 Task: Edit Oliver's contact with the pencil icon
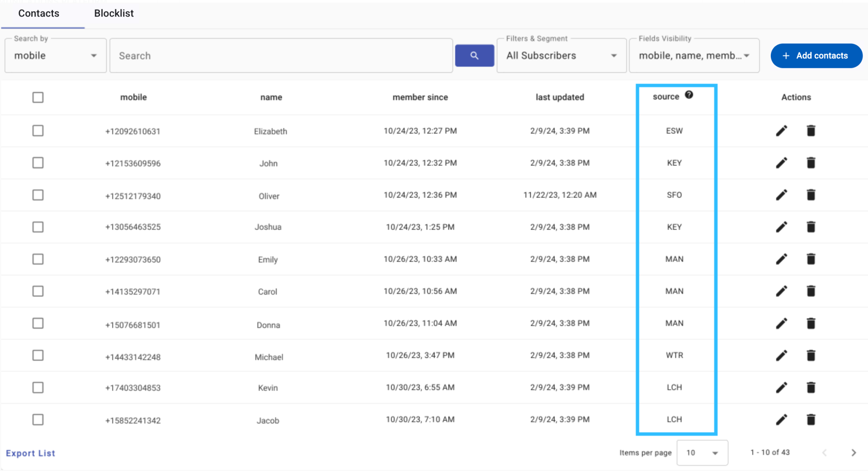pos(781,195)
